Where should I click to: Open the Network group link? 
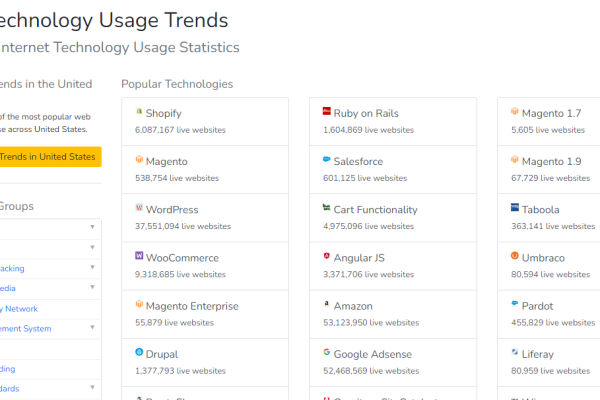pos(19,309)
